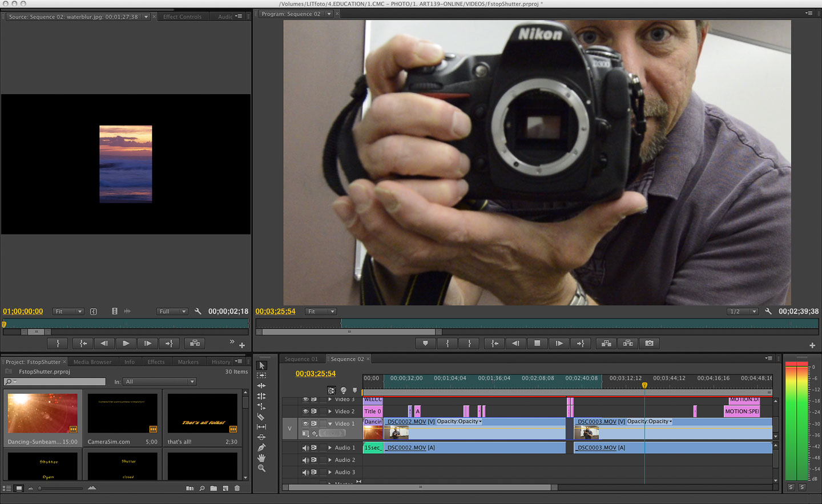This screenshot has height=504, width=822.
Task: Open Program monitor Fit zoom dropdown
Action: tap(321, 311)
